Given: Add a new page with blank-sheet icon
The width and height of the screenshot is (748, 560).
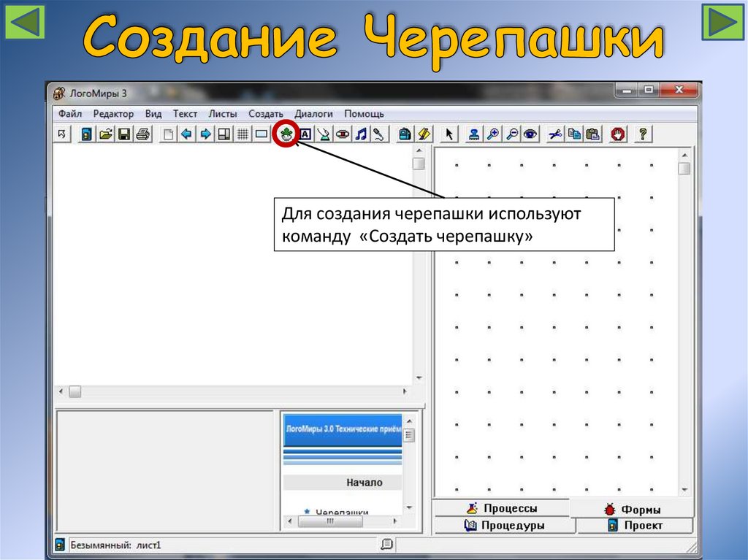Looking at the screenshot, I should (167, 134).
